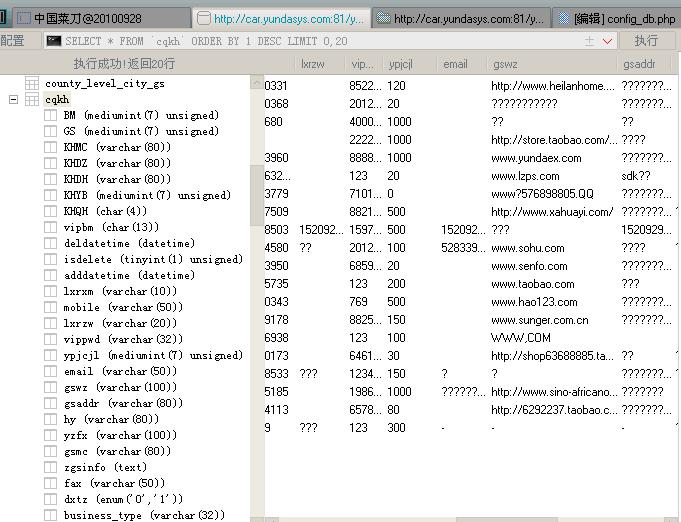Click the tree panel vertical scrollbar thumb
Image resolution: width=681 pixels, height=522 pixels.
[257, 195]
